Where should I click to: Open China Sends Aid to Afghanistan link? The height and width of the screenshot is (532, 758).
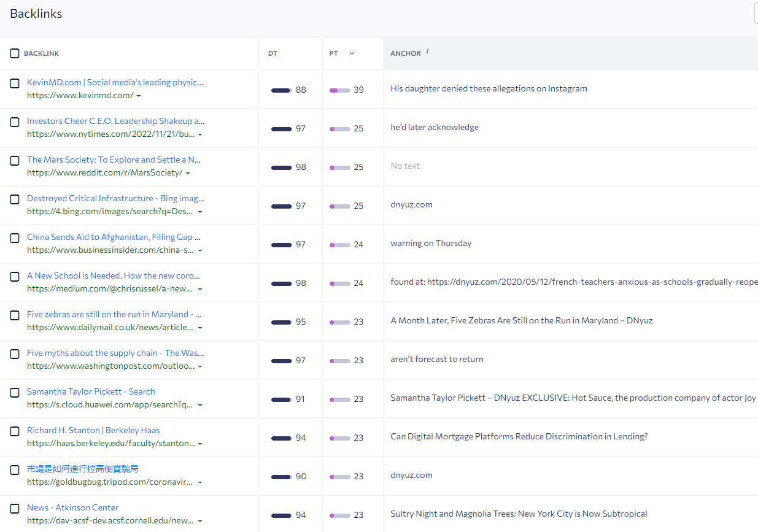(x=114, y=237)
